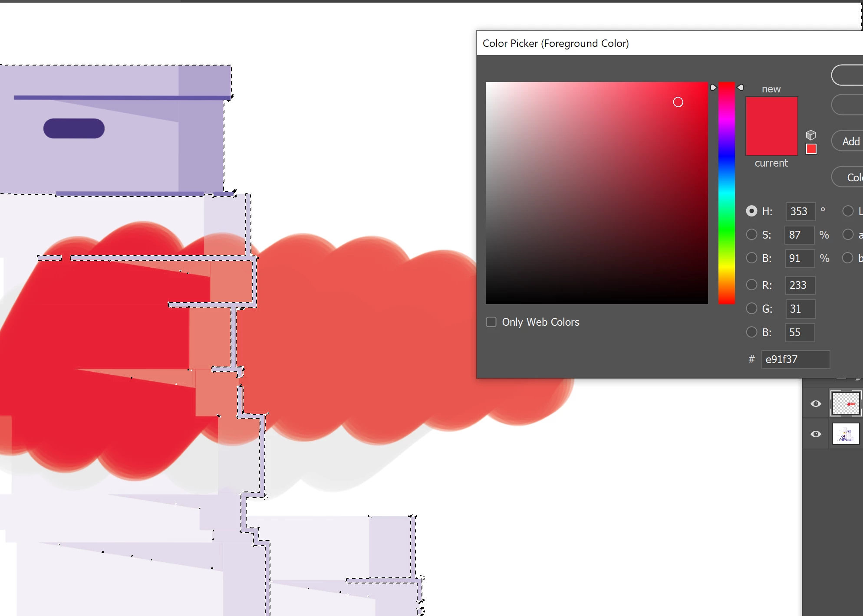
Task: Select the bottom layer thumbnail
Action: click(845, 434)
